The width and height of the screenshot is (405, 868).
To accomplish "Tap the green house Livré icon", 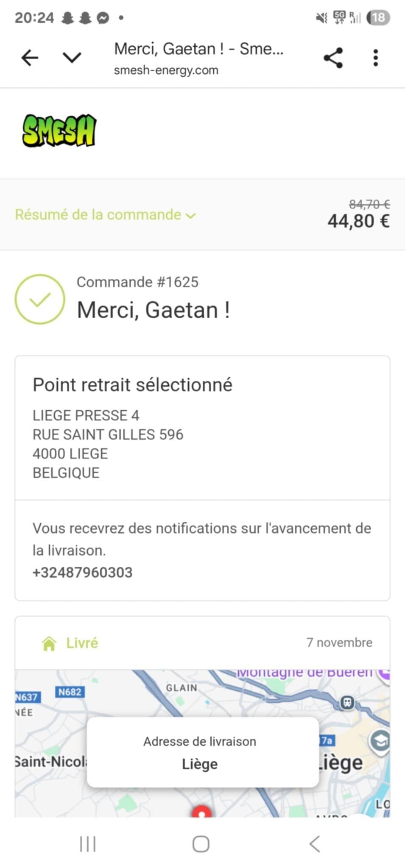I will point(49,643).
